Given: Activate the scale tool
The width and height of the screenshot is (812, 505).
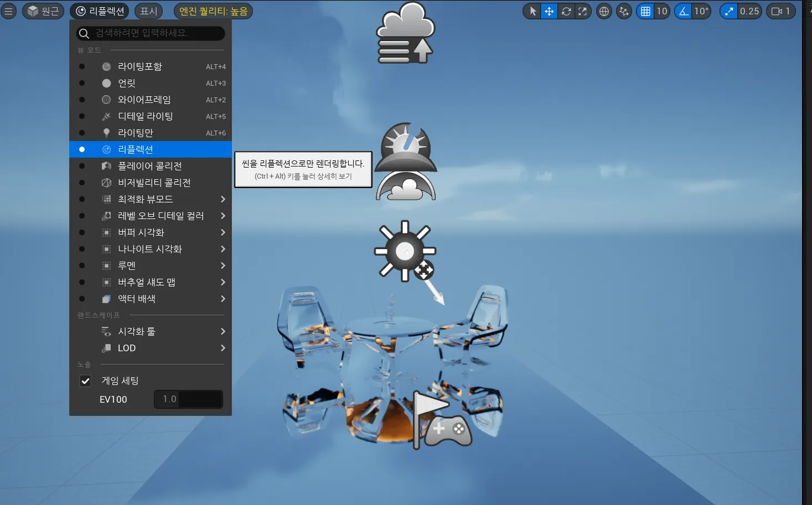Looking at the screenshot, I should coord(582,11).
